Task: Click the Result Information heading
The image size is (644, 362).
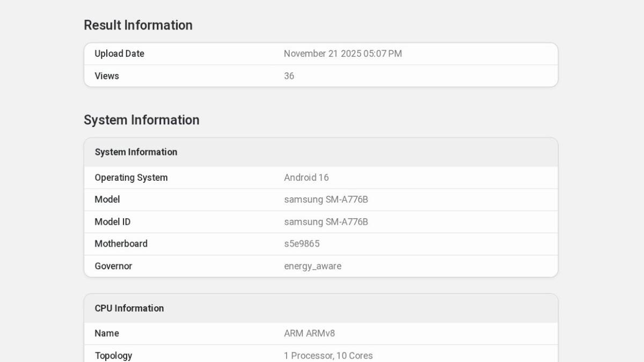Action: click(x=138, y=25)
